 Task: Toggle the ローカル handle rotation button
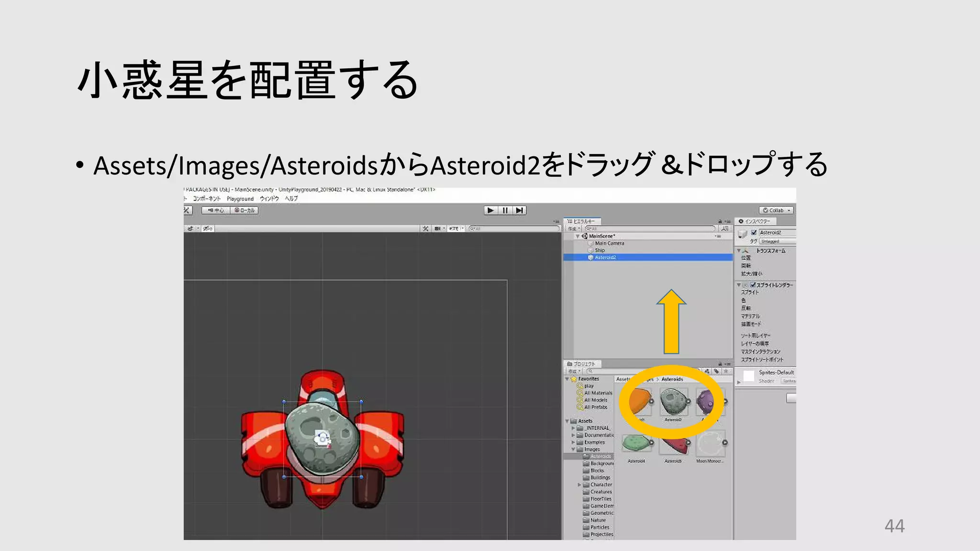pyautogui.click(x=245, y=210)
